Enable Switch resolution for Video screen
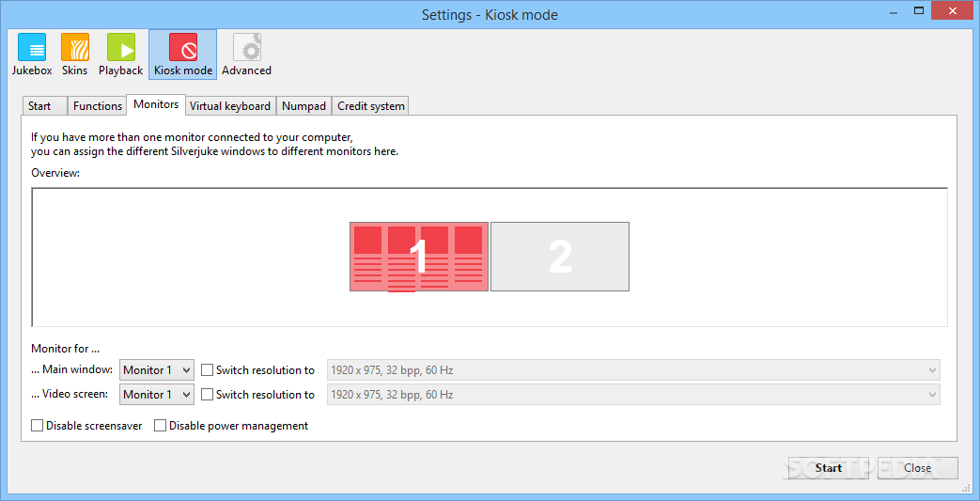The image size is (980, 501). pos(208,395)
